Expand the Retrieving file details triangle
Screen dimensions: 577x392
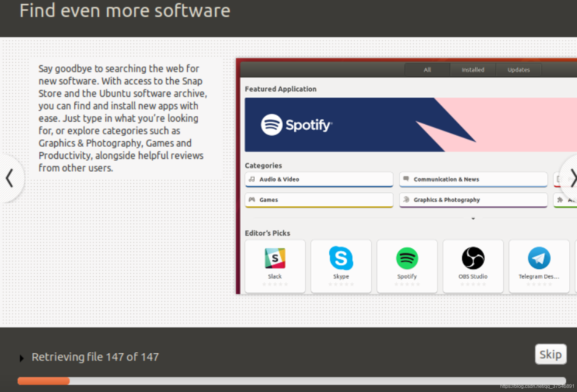click(x=21, y=358)
